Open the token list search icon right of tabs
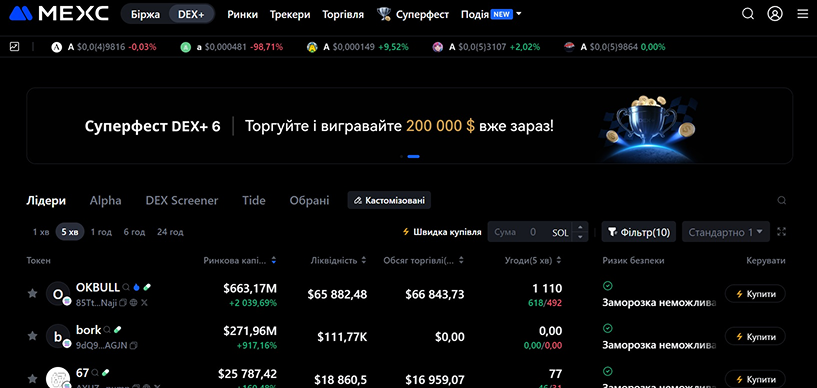Image resolution: width=817 pixels, height=388 pixels. click(781, 201)
